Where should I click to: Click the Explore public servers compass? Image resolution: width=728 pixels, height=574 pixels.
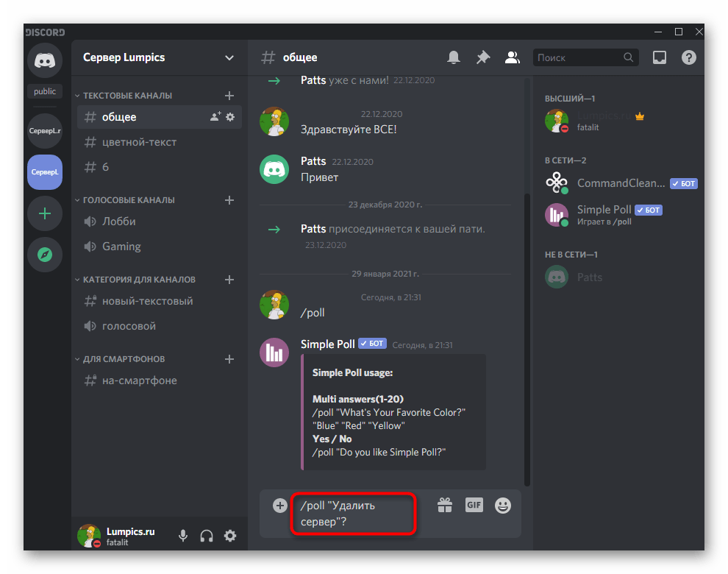point(45,255)
